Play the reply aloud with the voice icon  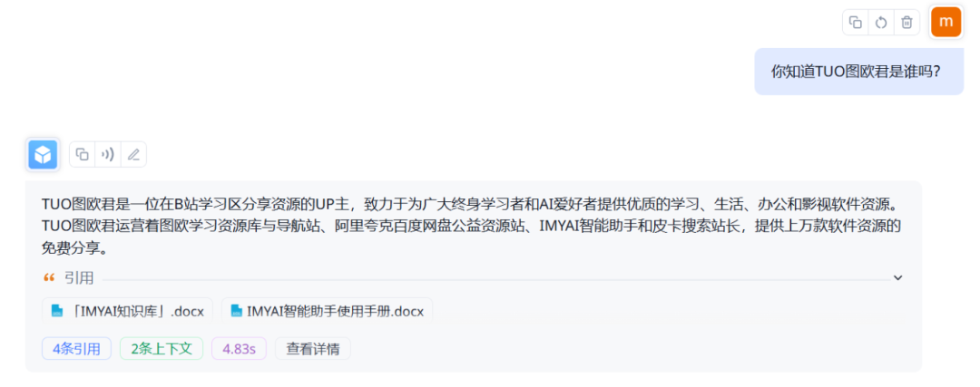pyautogui.click(x=107, y=154)
